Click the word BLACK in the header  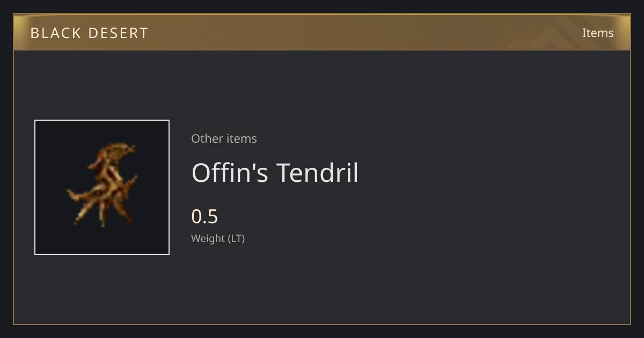coord(56,33)
